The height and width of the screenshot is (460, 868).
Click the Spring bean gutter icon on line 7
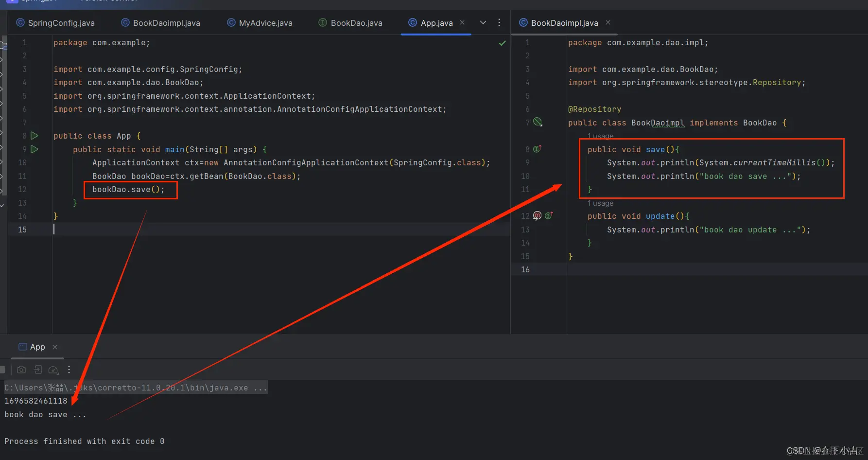538,122
